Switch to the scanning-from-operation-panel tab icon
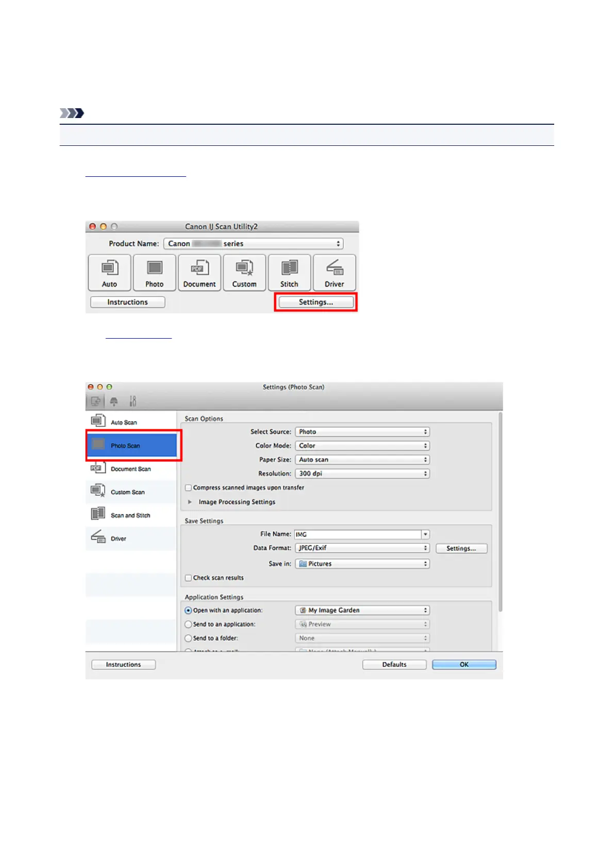The width and height of the screenshot is (614, 868). point(114,401)
